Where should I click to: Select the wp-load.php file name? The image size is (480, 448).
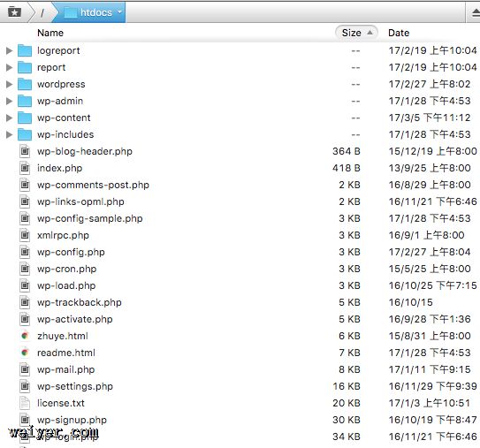66,285
